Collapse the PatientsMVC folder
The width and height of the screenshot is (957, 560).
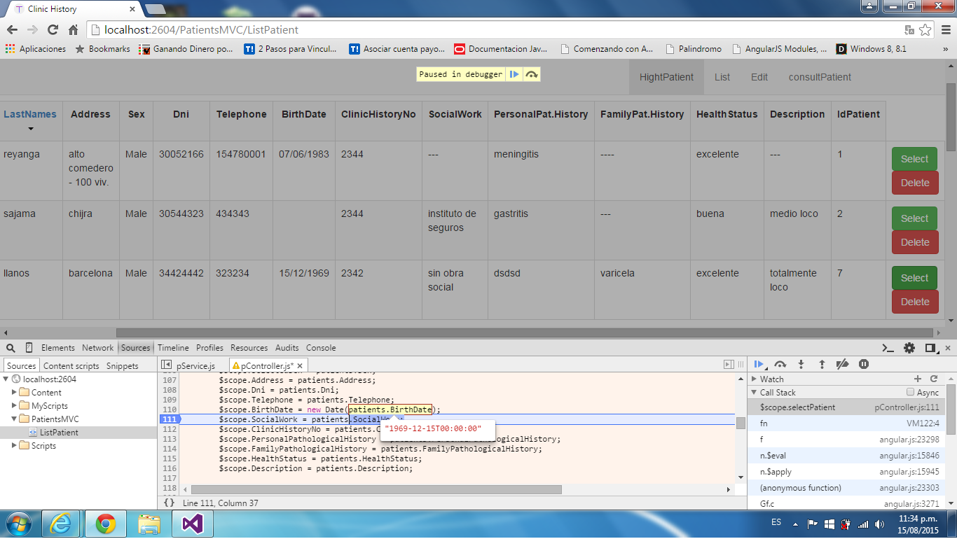pos(15,419)
